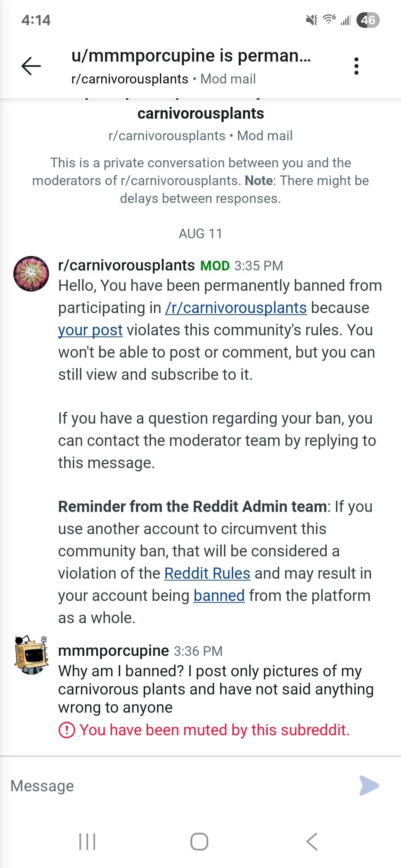Screen dimensions: 401x868
Task: Tap the header title u/mmmporcupine is perman…
Action: (x=191, y=56)
